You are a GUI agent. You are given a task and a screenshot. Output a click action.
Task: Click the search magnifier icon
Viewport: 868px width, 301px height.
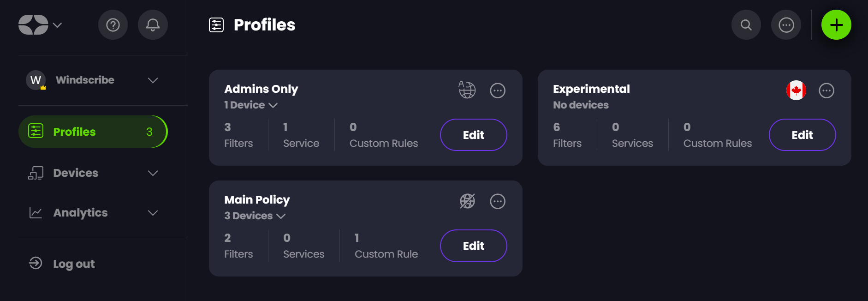[746, 25]
